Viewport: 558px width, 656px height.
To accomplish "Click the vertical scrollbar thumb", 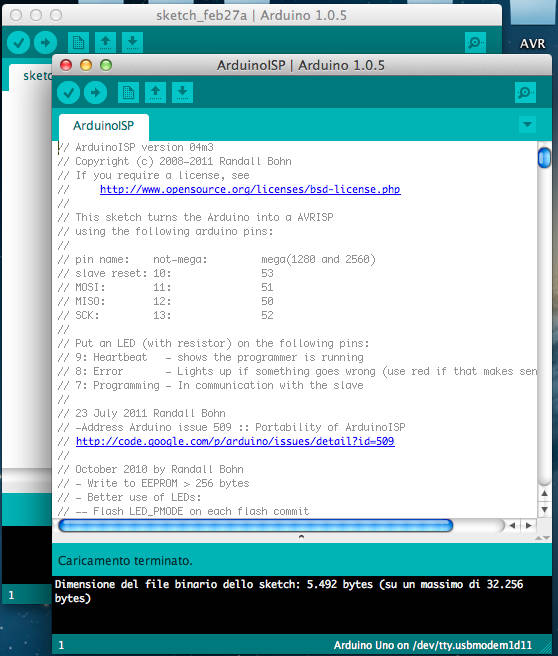I will tap(544, 157).
